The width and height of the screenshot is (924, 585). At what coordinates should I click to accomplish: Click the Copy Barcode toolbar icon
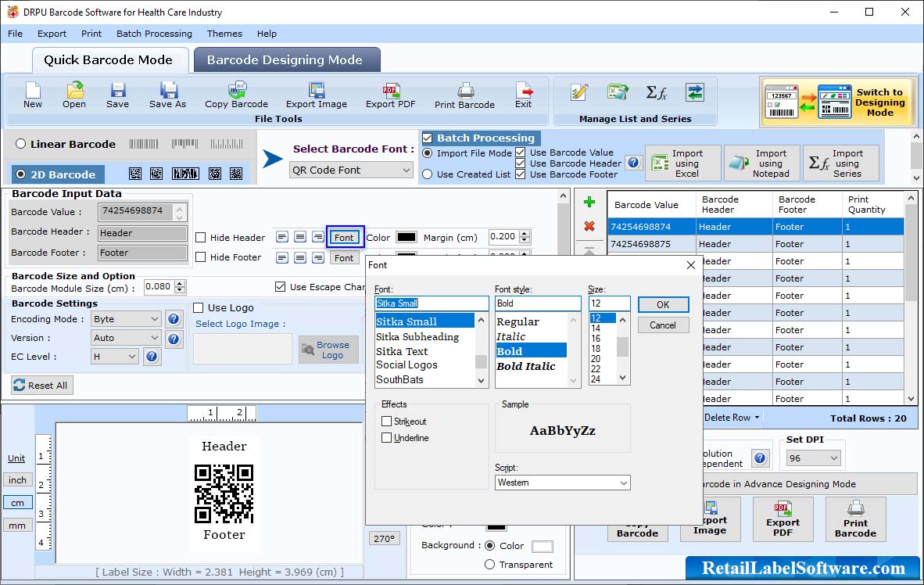click(236, 94)
